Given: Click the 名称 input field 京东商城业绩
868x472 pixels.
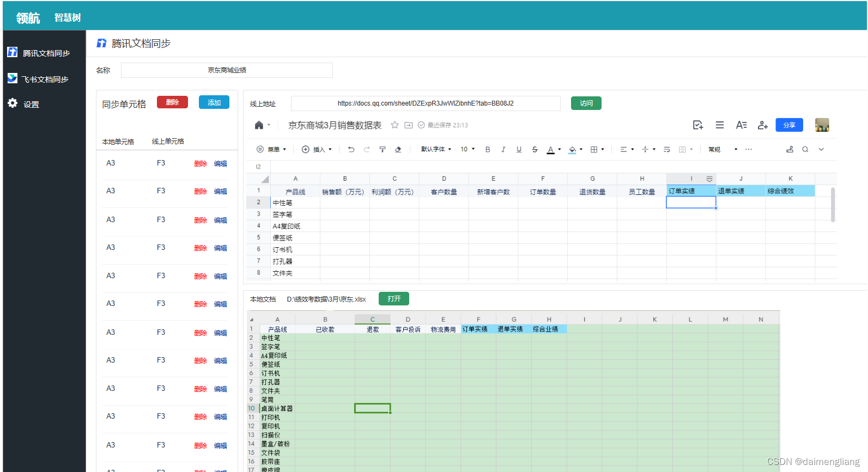Looking at the screenshot, I should [x=227, y=70].
